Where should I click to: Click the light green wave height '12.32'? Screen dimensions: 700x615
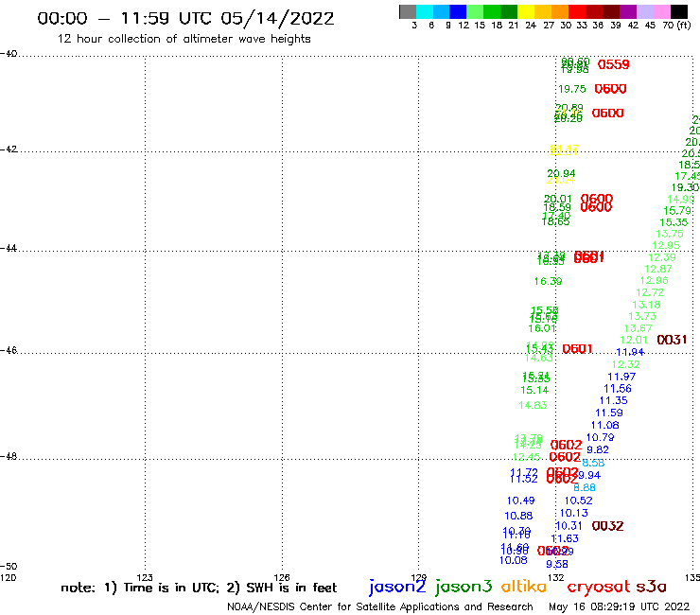point(626,365)
